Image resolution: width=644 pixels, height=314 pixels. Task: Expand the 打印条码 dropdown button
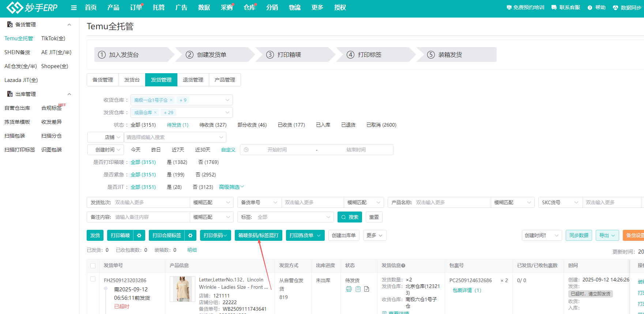pyautogui.click(x=215, y=235)
